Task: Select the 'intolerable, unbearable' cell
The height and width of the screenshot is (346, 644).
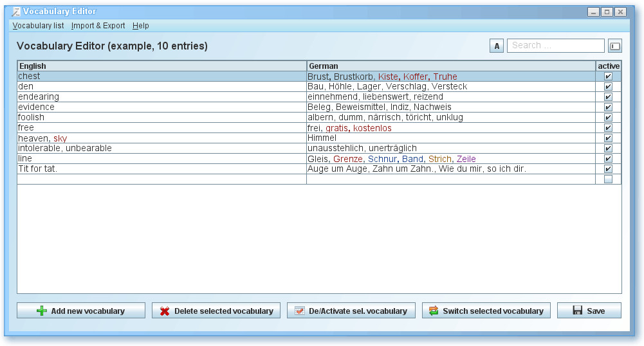Action: (162, 148)
